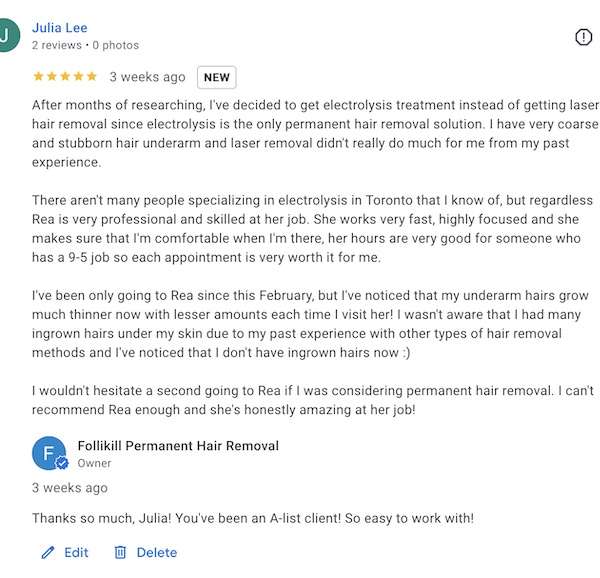Image resolution: width=600 pixels, height=578 pixels.
Task: Click the five-star rating display
Action: tap(65, 77)
